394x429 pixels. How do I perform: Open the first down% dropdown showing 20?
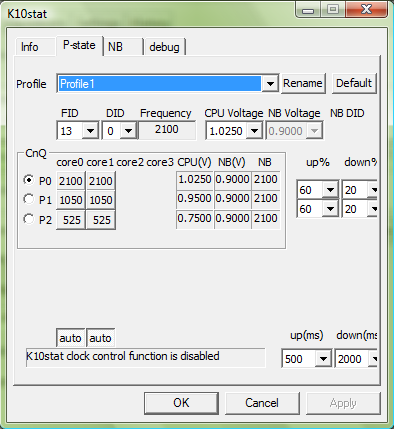point(359,190)
